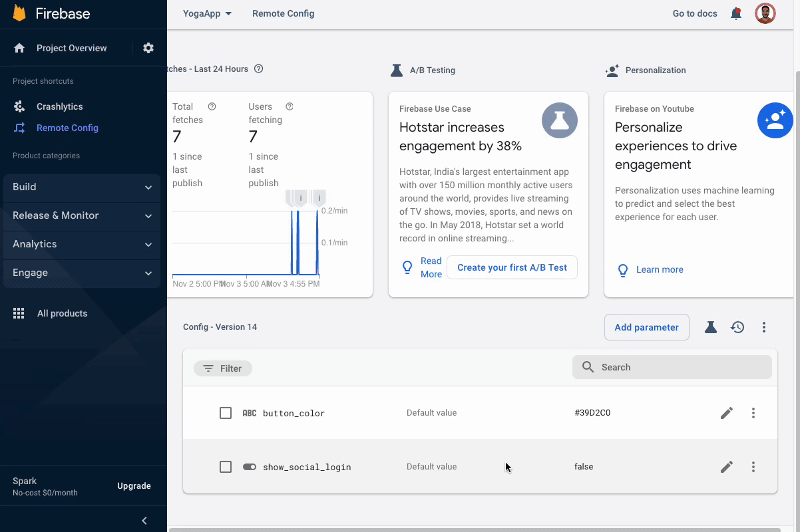This screenshot has height=532, width=800.
Task: Open Project Overview
Action: point(72,48)
